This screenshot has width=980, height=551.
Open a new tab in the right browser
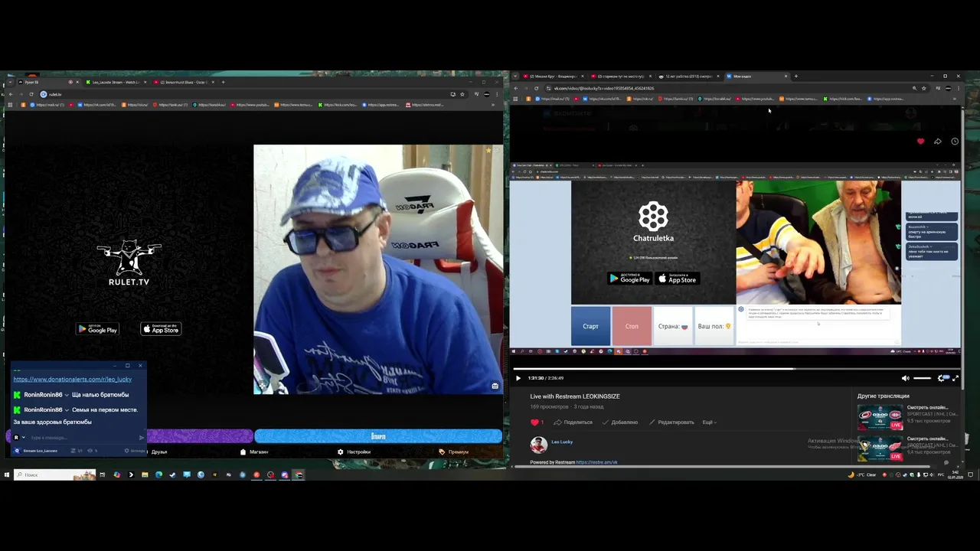(795, 77)
